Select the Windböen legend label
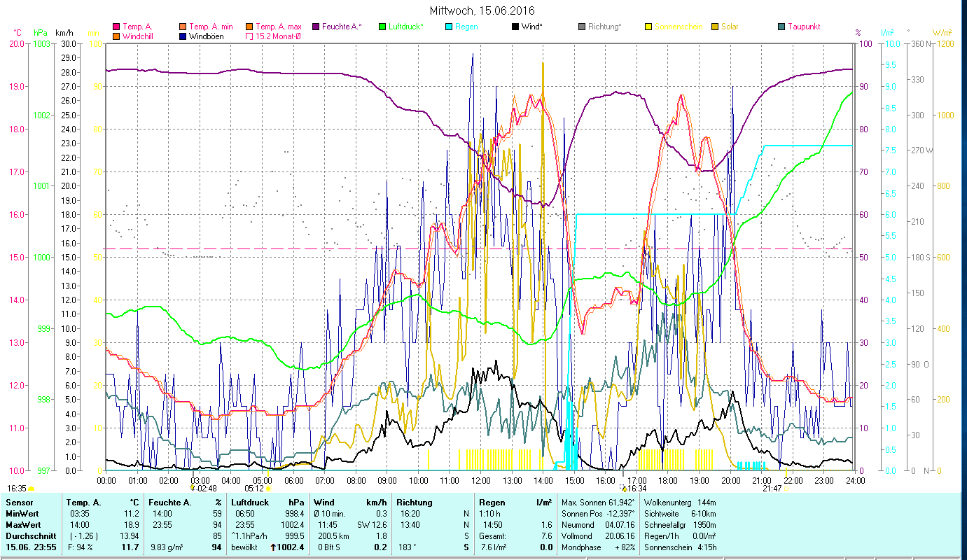 pyautogui.click(x=207, y=36)
